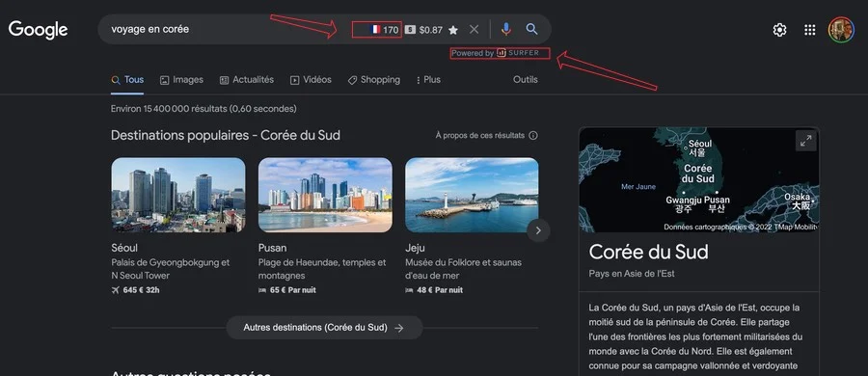Select the Tous tab
Image resolution: width=868 pixels, height=376 pixels.
tap(127, 80)
